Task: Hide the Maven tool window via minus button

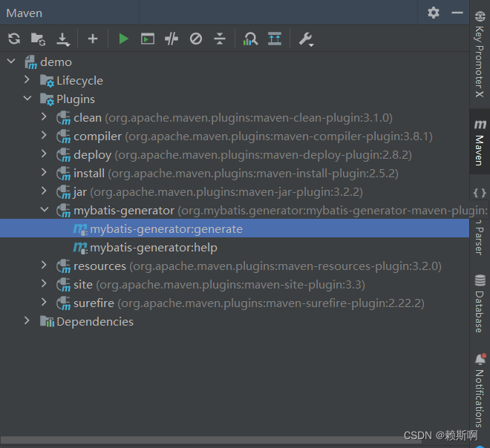Action: coord(457,13)
